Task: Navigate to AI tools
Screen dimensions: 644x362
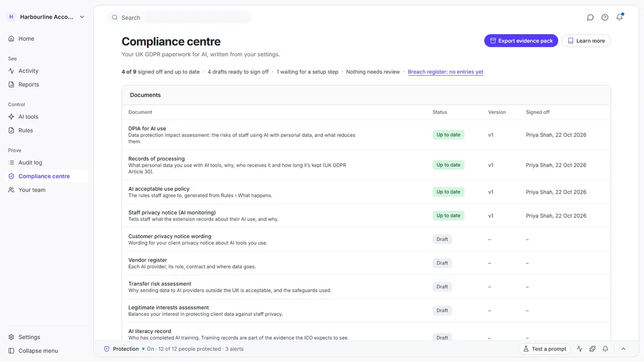Action: coord(28,117)
